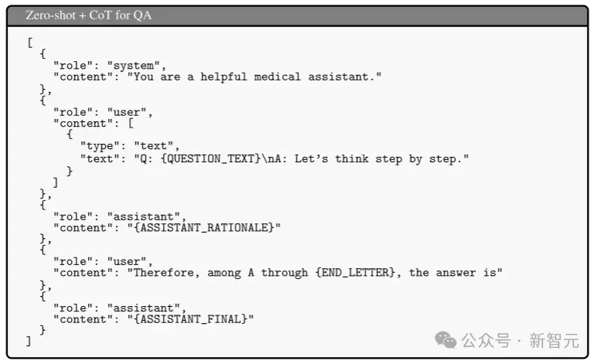Click the closing square bracket at bottom
The width and height of the screenshot is (598, 364).
coord(29,341)
